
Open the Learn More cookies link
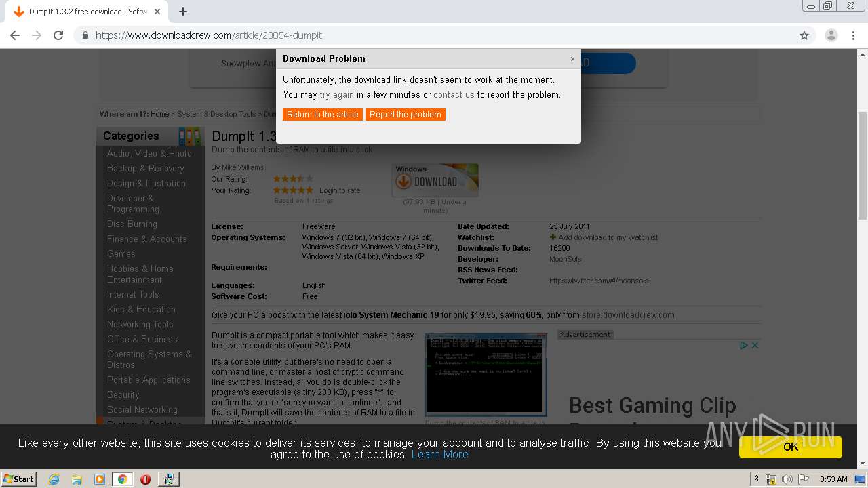click(x=439, y=454)
